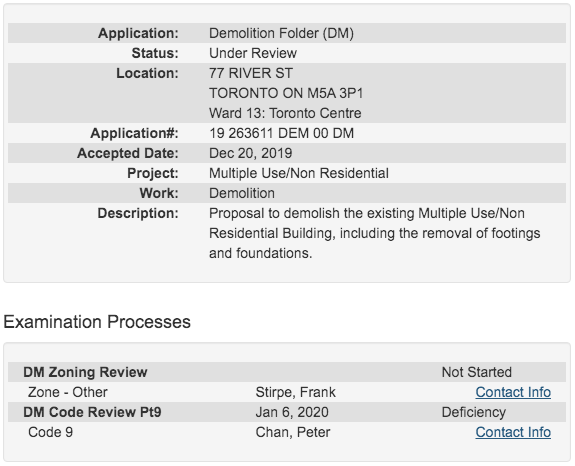Click the examiner name Stirpe, Frank
Image resolution: width=575 pixels, height=466 pixels.
pyautogui.click(x=296, y=392)
